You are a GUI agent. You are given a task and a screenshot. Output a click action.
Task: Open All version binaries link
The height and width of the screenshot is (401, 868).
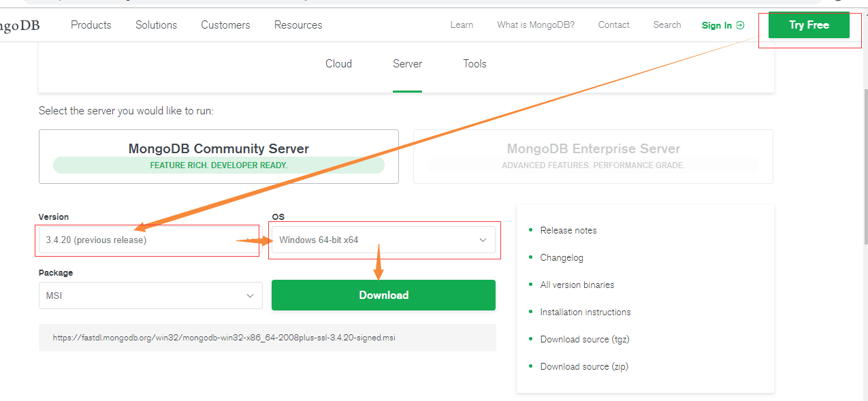577,285
